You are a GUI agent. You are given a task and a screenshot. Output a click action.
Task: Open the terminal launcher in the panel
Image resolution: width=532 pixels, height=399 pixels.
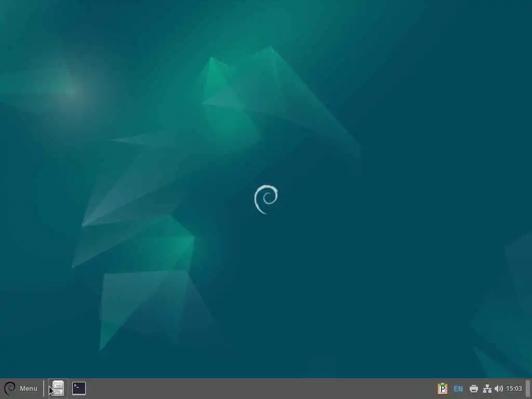coord(79,389)
